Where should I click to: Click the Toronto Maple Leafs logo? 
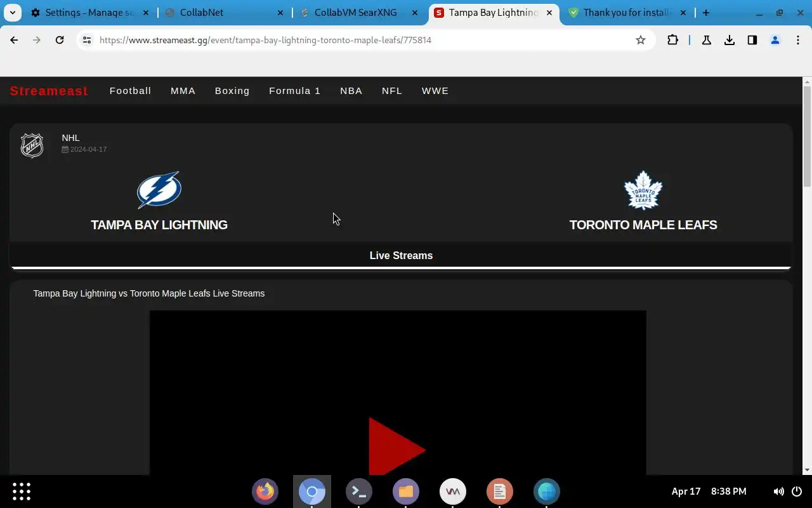(x=643, y=190)
